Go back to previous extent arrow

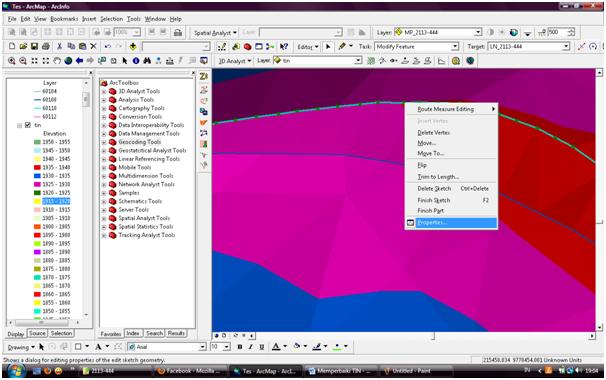(79, 61)
